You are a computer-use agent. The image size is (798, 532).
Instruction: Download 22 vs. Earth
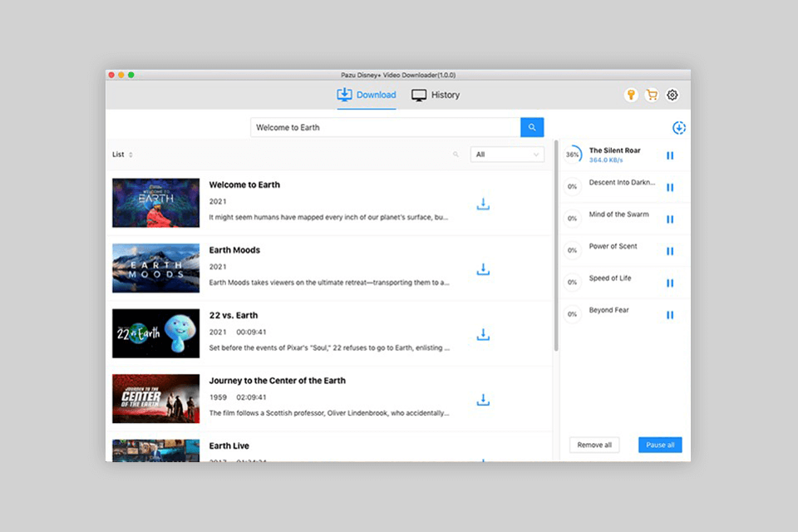[483, 334]
